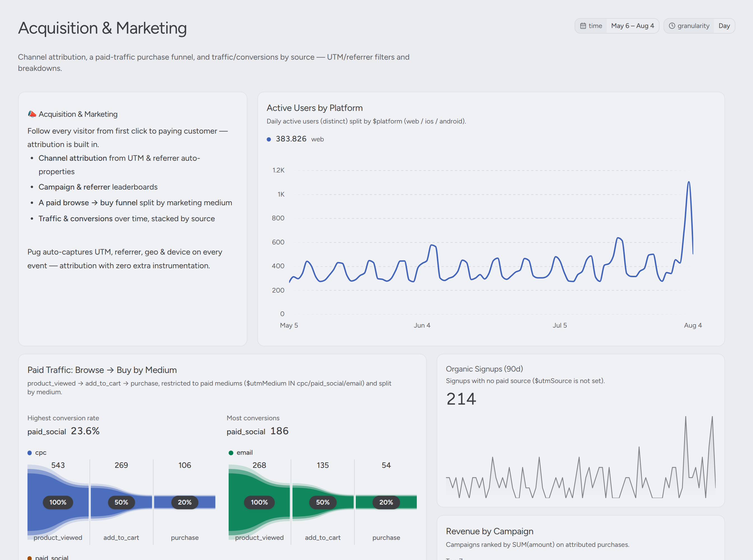753x560 pixels.
Task: Click the Acquisition & Marketing page heading
Action: pos(103,28)
